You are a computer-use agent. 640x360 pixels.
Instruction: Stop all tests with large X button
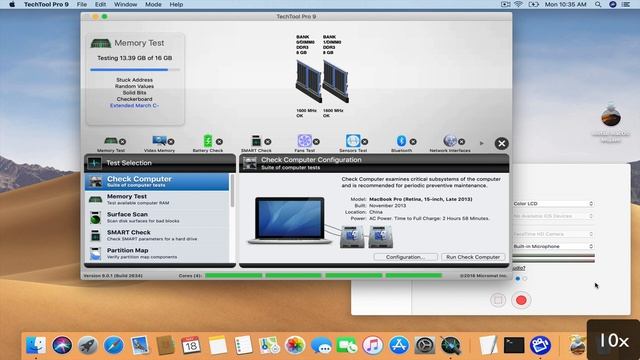click(x=502, y=143)
